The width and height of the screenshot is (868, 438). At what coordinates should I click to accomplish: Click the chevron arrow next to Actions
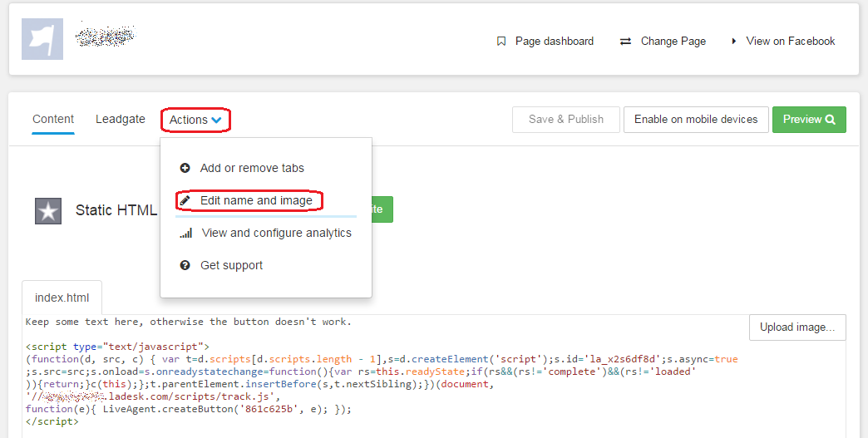click(216, 121)
